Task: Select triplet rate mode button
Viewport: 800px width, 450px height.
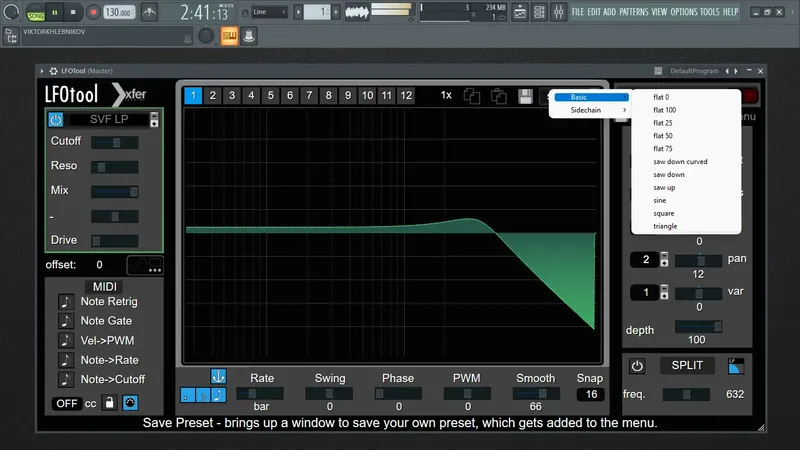Action: point(203,395)
